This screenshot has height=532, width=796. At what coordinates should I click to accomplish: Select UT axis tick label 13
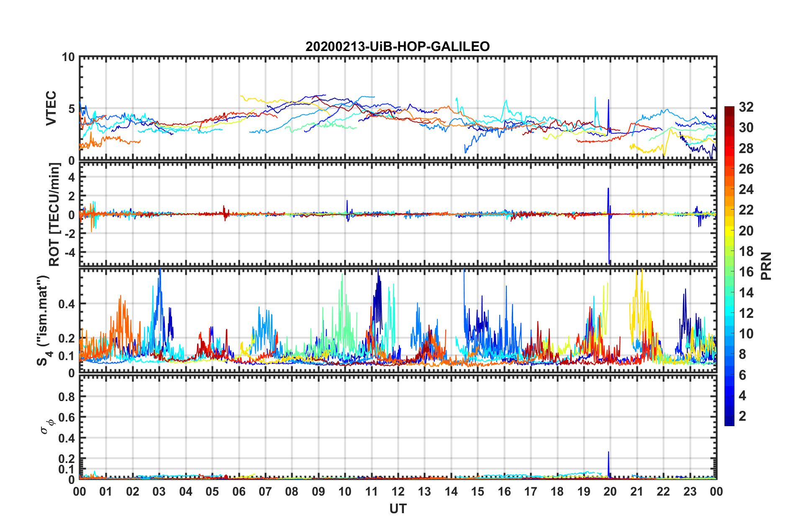point(424,491)
